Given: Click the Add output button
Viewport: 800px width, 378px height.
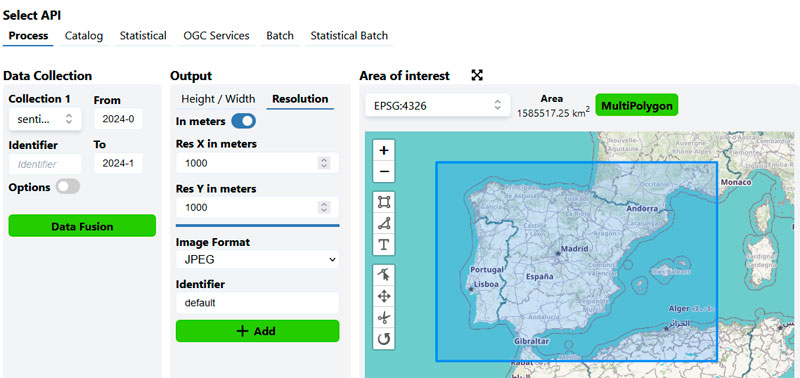Looking at the screenshot, I should [257, 331].
